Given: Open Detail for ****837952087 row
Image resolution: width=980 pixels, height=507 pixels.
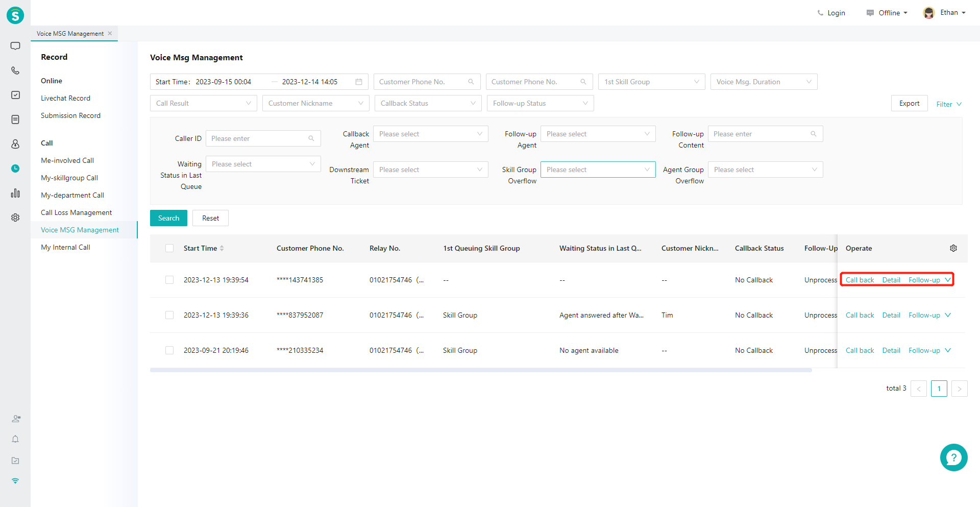Looking at the screenshot, I should (891, 315).
